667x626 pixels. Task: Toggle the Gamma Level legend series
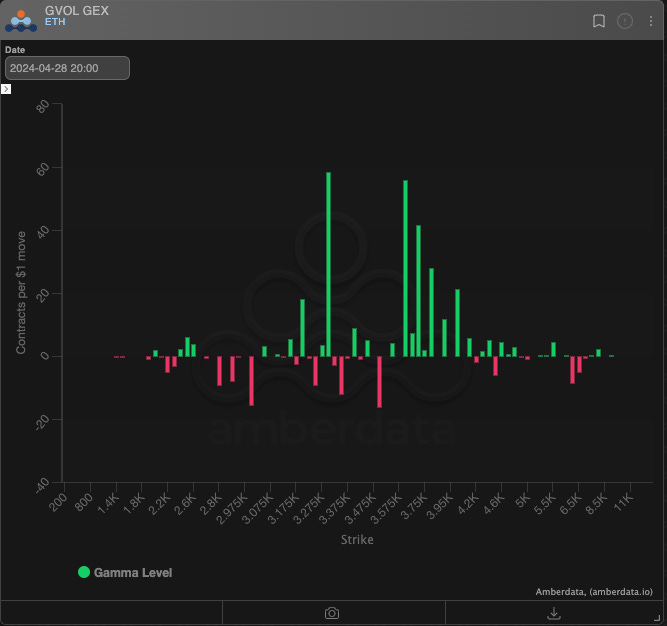[x=125, y=572]
